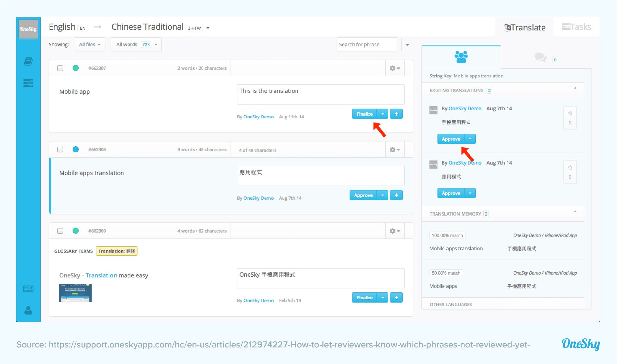
Task: Approve the 手機應用程式 existing translation
Action: [451, 139]
